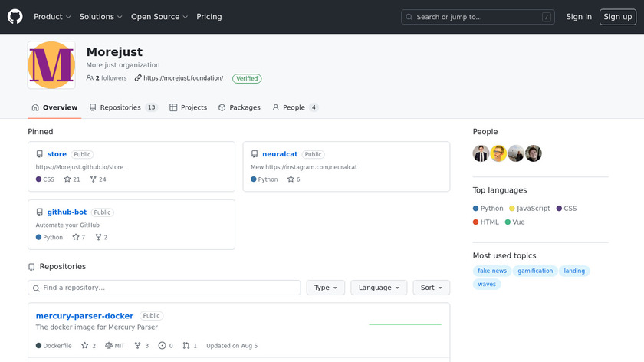Click the Find a repository input field
Viewport: 644px width, 362px height.
pyautogui.click(x=164, y=288)
